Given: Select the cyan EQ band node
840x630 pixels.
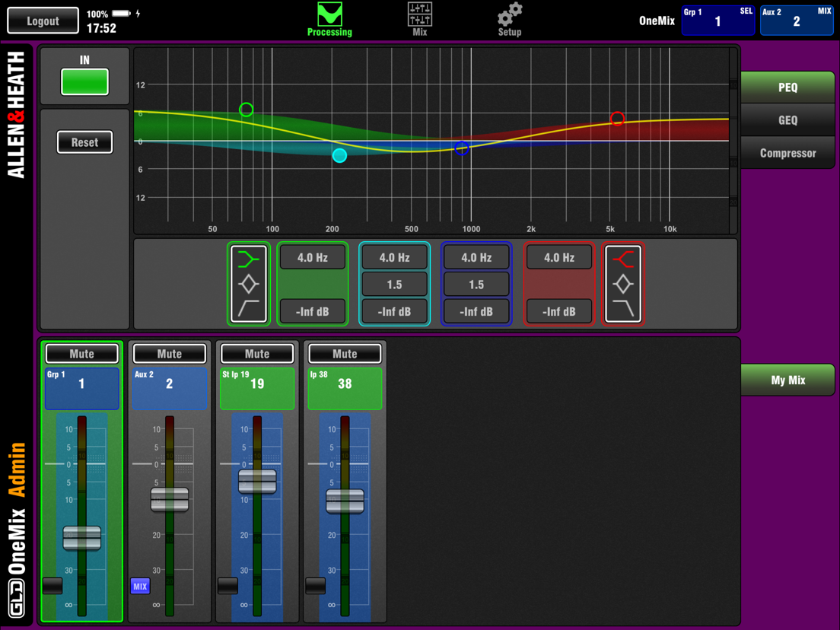Looking at the screenshot, I should (339, 155).
